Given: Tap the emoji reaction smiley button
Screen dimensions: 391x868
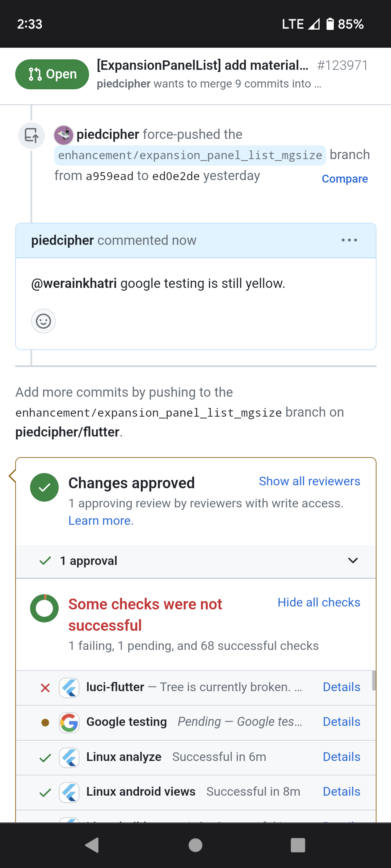Looking at the screenshot, I should [43, 321].
